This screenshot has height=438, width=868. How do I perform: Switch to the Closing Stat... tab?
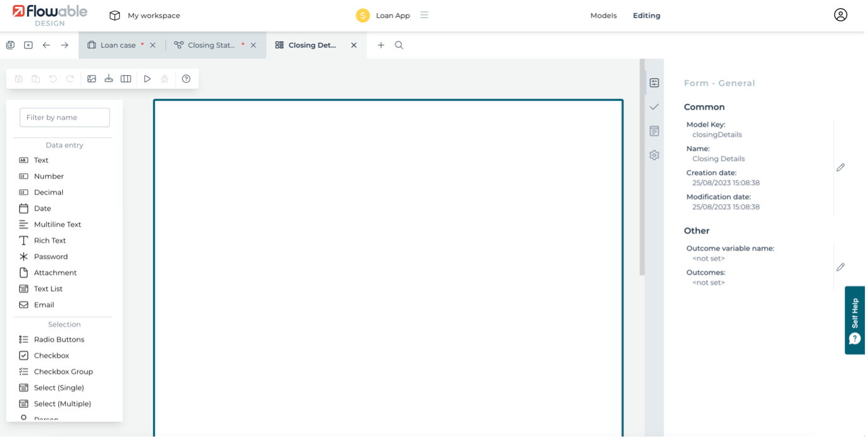[x=211, y=45]
